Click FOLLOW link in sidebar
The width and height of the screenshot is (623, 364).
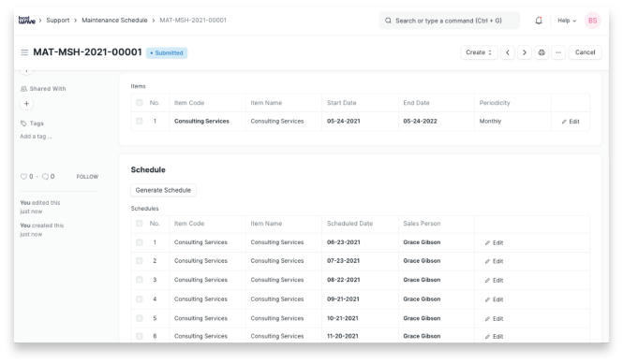pyautogui.click(x=87, y=177)
